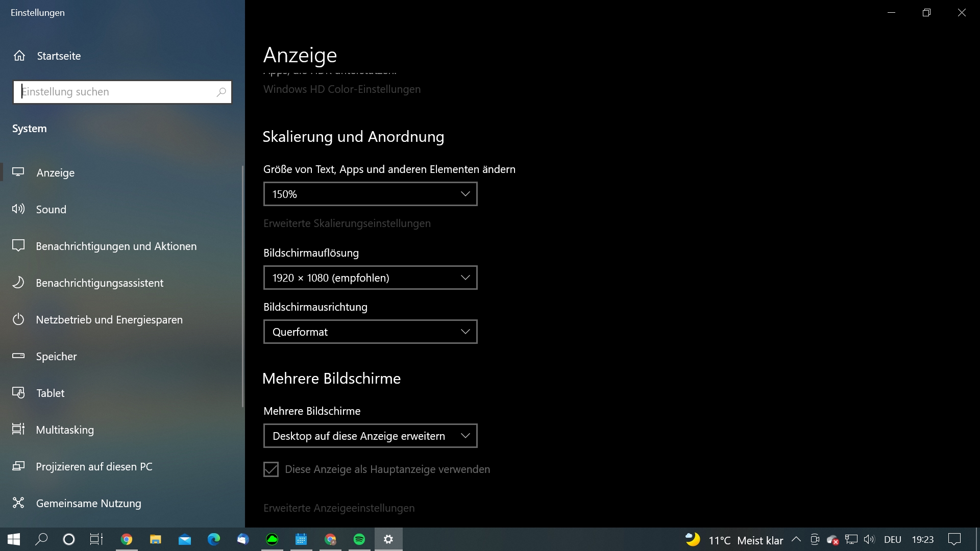Click the Multitasking icon in sidebar

tap(18, 430)
